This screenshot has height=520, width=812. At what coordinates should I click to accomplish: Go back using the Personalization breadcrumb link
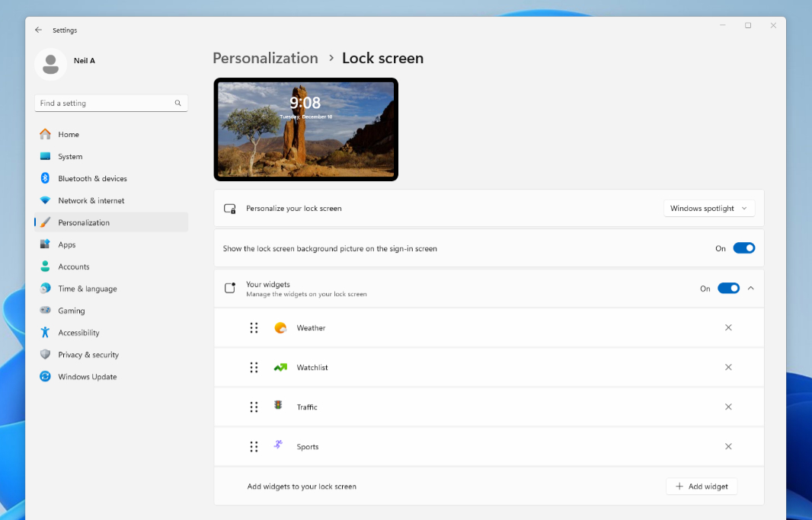coord(265,58)
